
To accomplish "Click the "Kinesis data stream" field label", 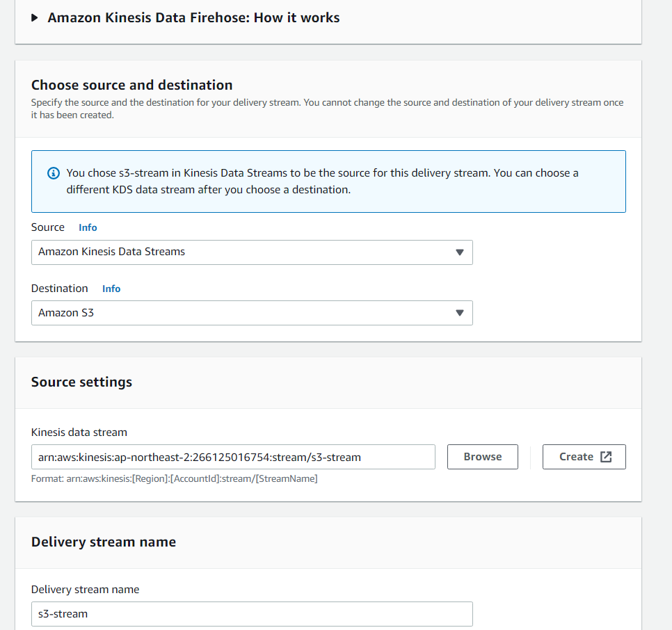I will click(79, 433).
